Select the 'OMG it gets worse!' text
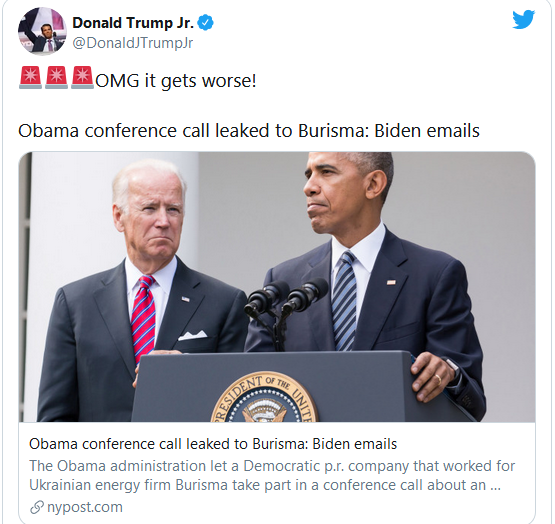This screenshot has width=555, height=524. click(x=176, y=81)
